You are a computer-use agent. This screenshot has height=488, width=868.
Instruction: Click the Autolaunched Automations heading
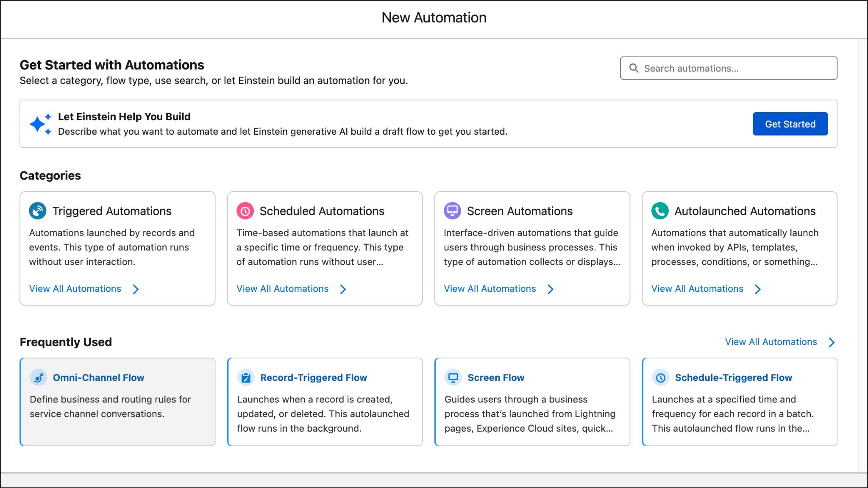[745, 211]
